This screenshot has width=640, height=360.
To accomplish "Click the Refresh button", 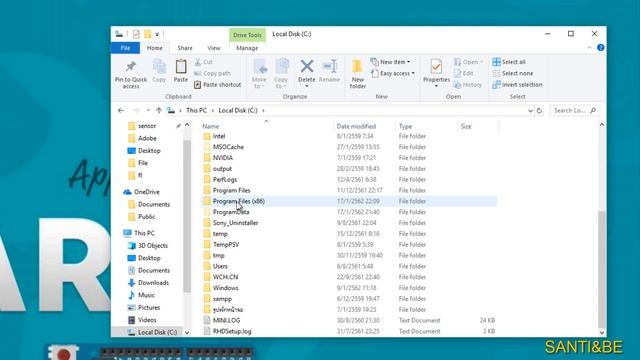I will [539, 111].
